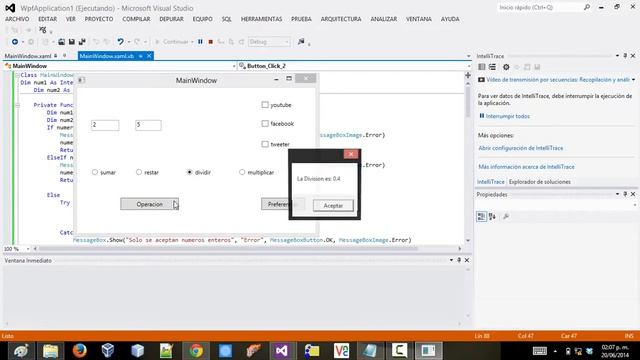The image size is (640, 360).
Task: Click Interrumpir todos link
Action: coord(508,116)
